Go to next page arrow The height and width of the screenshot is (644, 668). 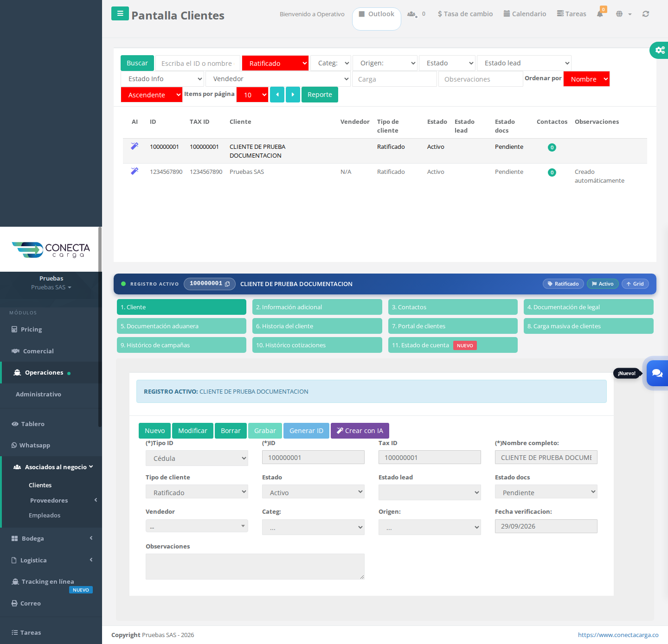(293, 95)
